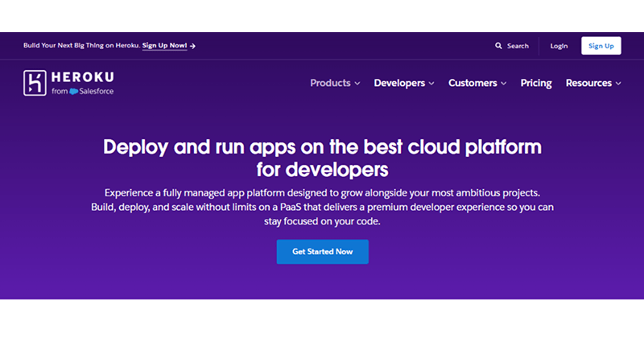Click 'Build Your Next Big Thing on Heroku.' text
The height and width of the screenshot is (358, 644).
coord(81,46)
